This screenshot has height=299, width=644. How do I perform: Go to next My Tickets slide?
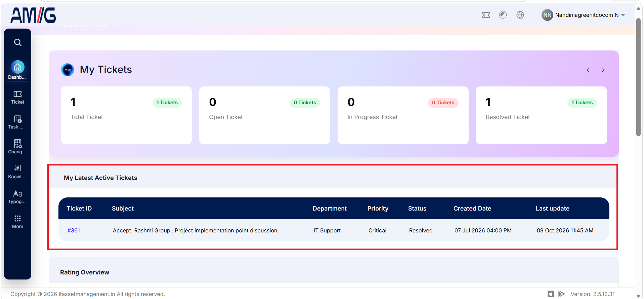(603, 70)
